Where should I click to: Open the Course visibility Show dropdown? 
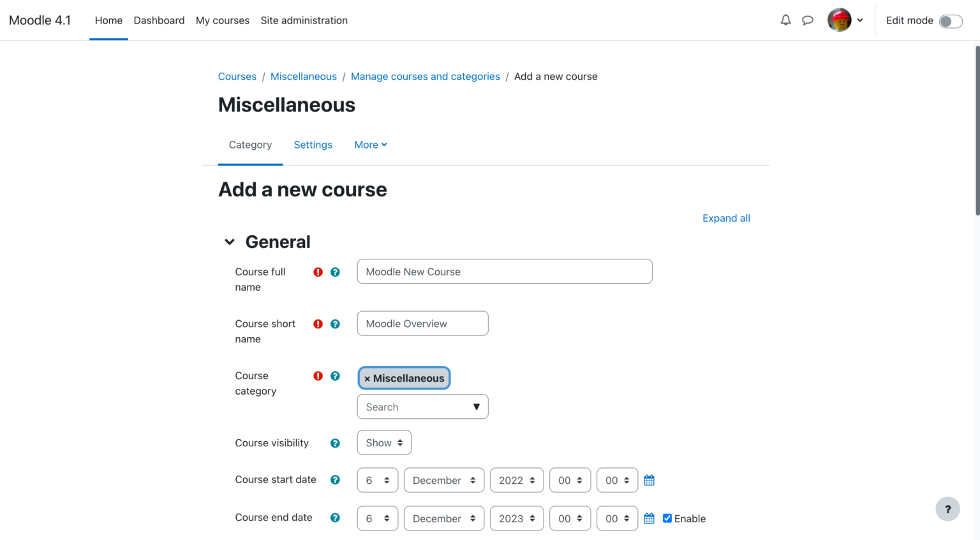pos(384,442)
